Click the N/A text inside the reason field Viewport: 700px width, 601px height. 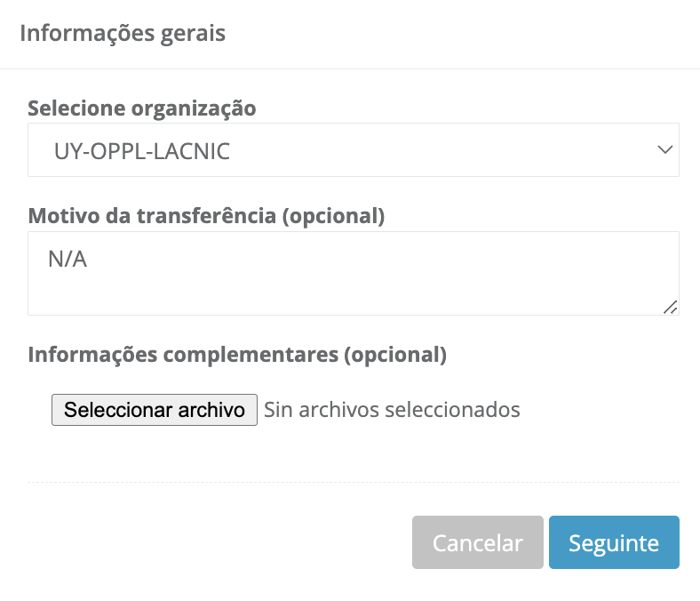click(x=68, y=260)
